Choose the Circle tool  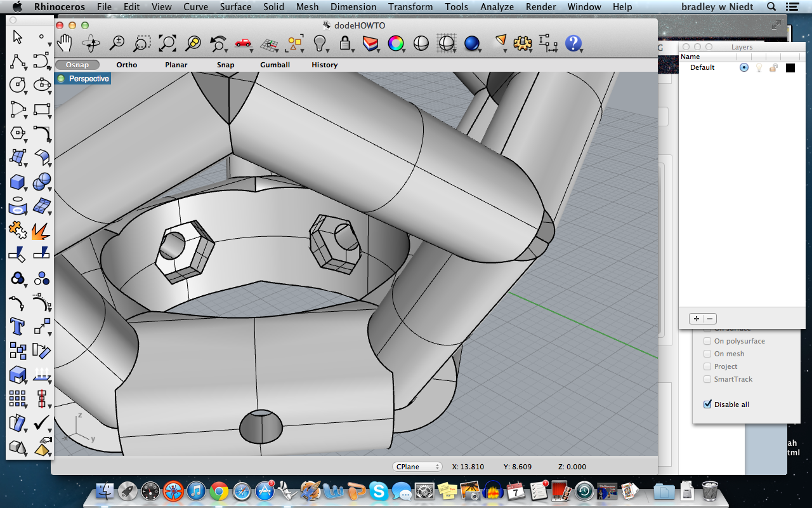point(18,84)
